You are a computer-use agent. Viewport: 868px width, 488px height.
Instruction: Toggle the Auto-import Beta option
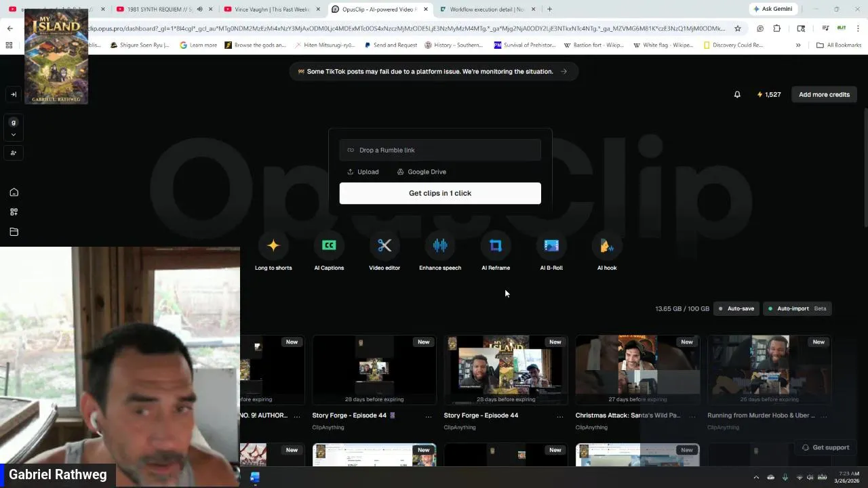pyautogui.click(x=797, y=308)
